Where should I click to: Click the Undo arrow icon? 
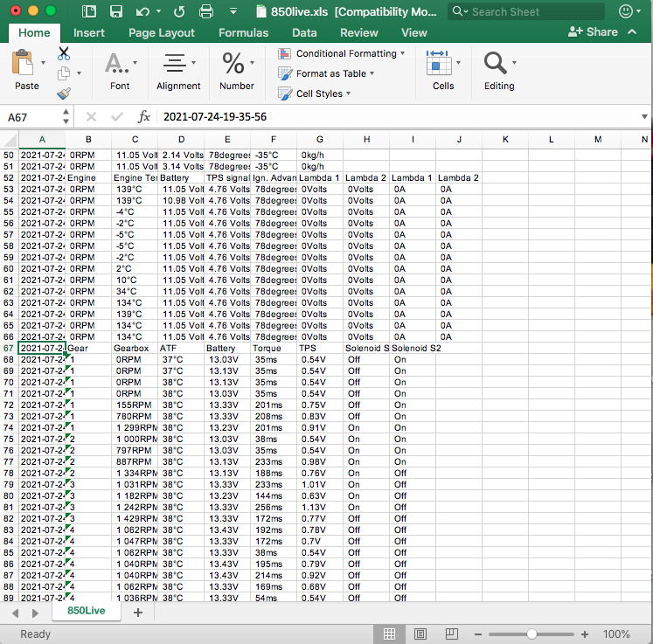click(142, 11)
